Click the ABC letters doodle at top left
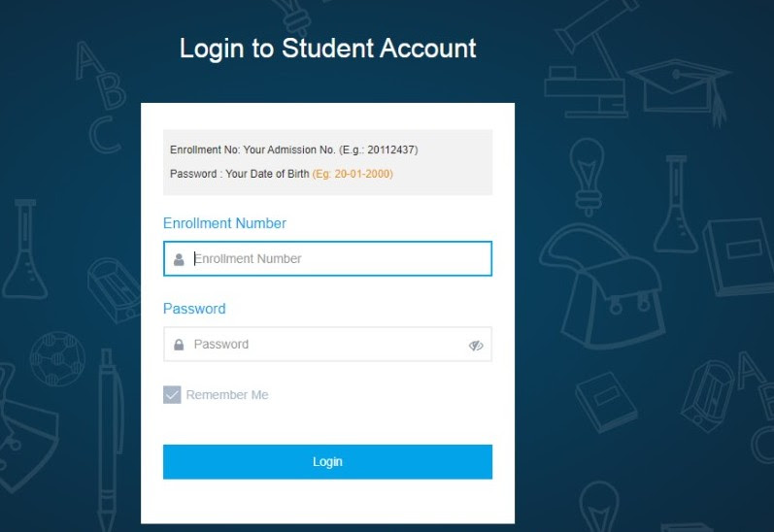The height and width of the screenshot is (532, 774). [100, 97]
